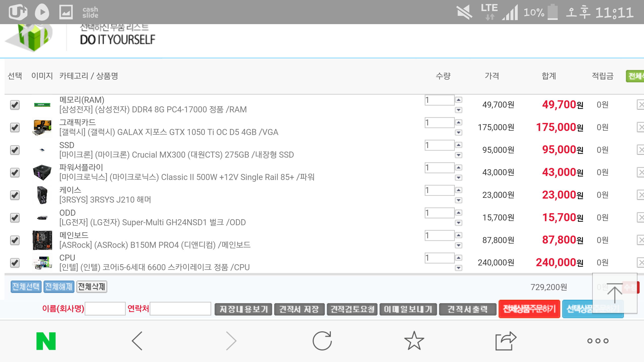Increase the SSD quantity with the up arrow
Screen dimensions: 644x362
point(459,145)
